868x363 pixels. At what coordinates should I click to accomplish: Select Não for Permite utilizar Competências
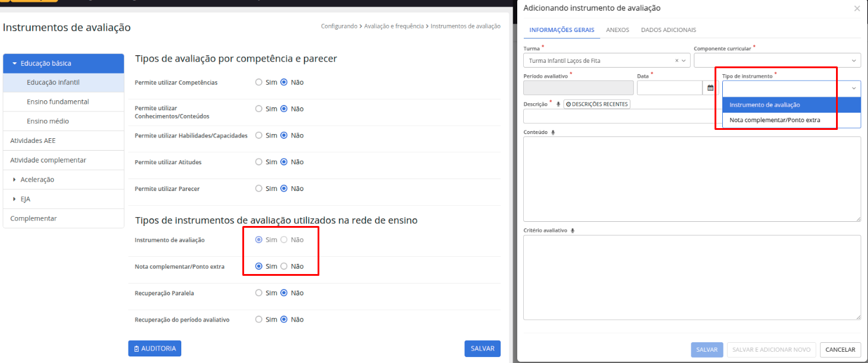284,82
